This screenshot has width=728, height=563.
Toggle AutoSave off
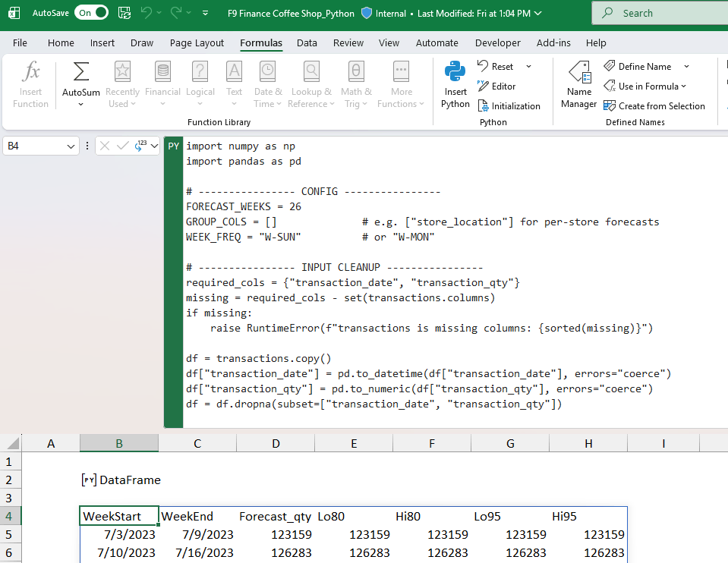click(91, 13)
